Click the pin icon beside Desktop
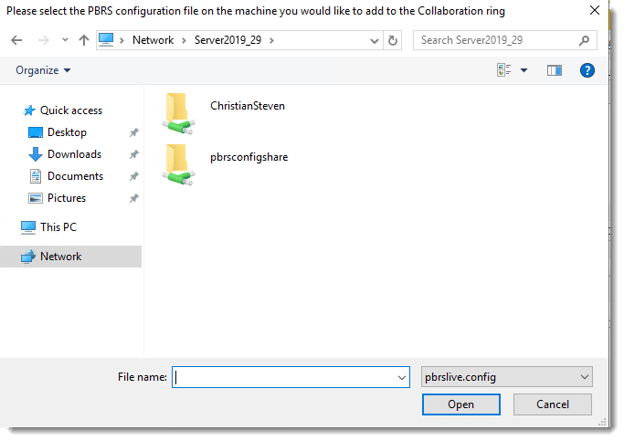This screenshot has width=624, height=441. coord(134,133)
